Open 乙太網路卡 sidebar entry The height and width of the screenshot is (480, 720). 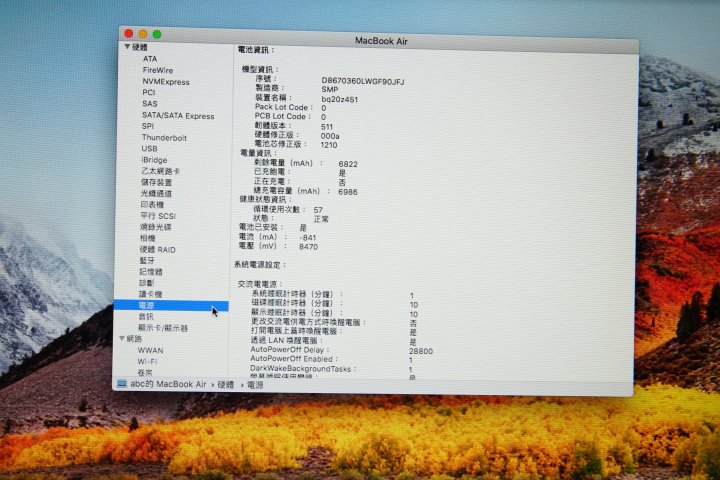pos(160,171)
